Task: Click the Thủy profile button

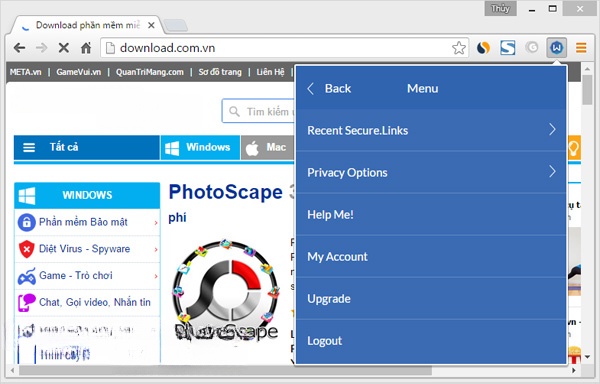Action: tap(500, 8)
